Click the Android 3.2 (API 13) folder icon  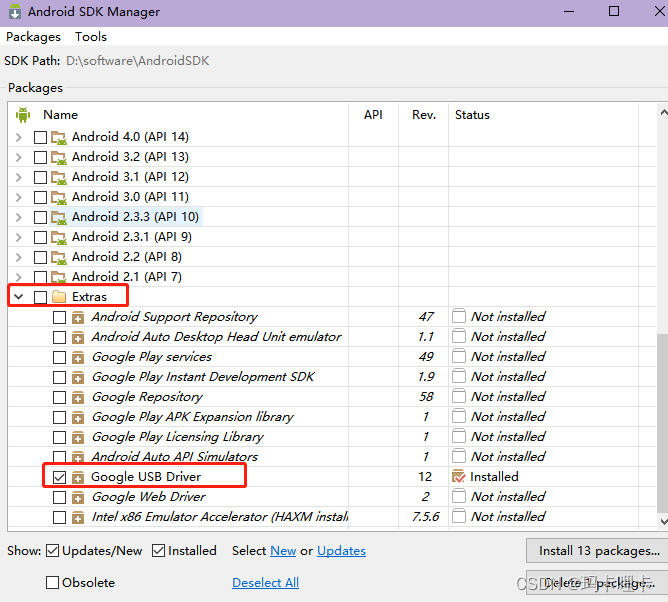coord(59,157)
